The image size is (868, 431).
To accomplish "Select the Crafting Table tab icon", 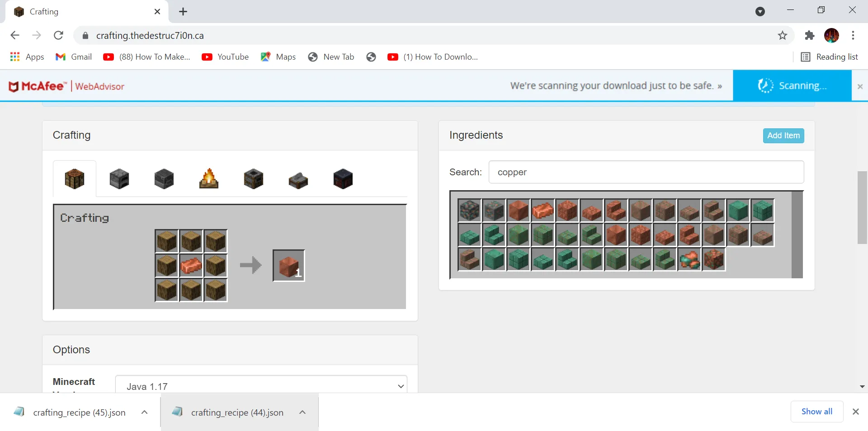I will 75,179.
